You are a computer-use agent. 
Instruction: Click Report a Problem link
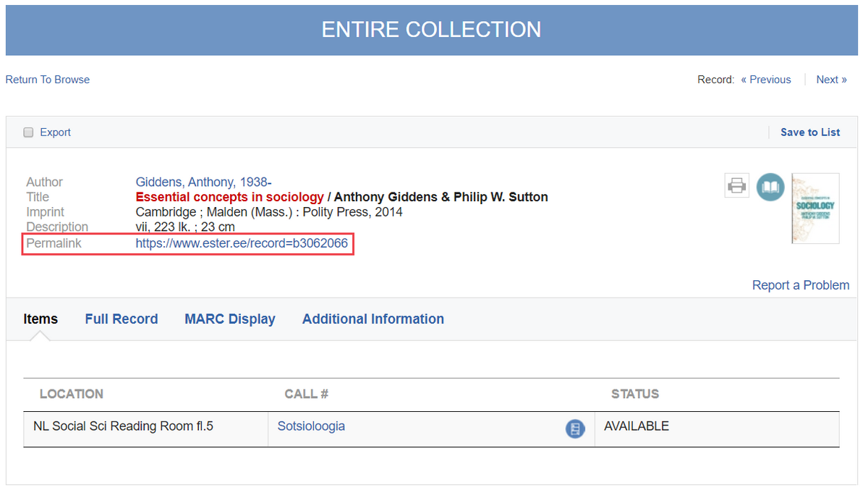pos(801,285)
